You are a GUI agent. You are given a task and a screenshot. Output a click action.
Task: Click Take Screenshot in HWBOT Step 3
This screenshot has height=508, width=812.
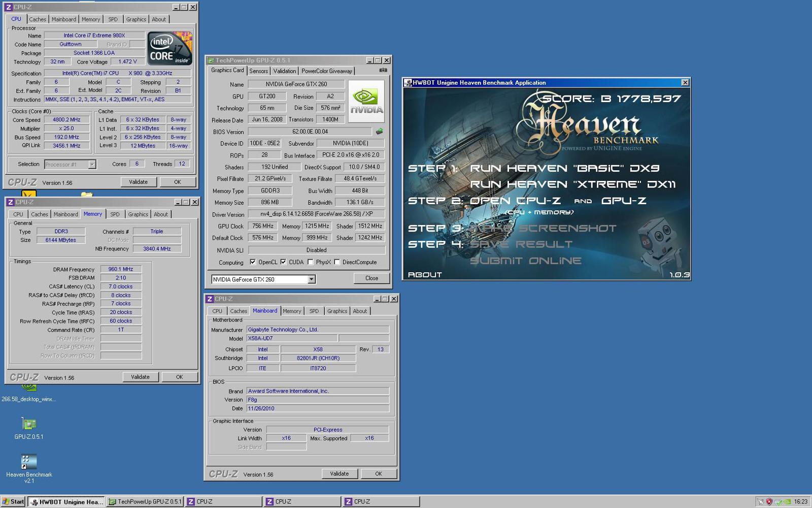[543, 228]
